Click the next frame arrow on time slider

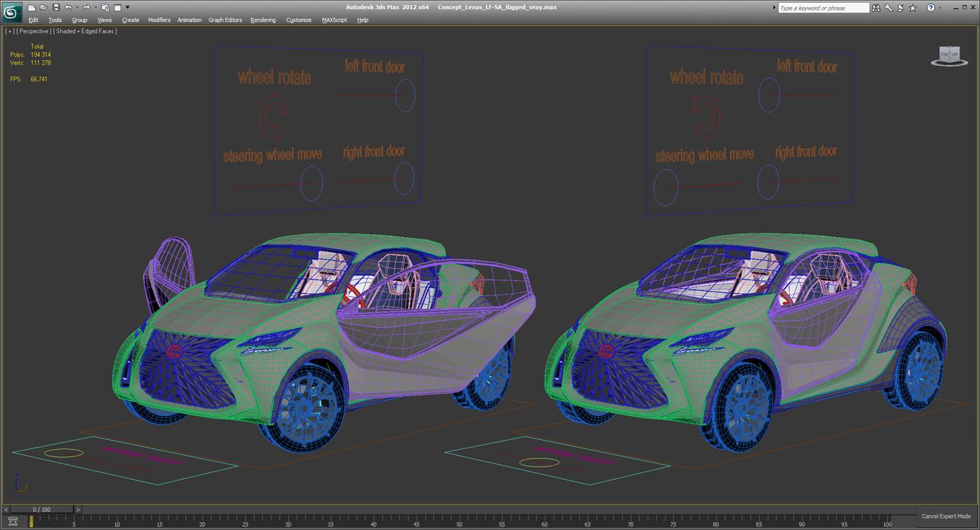point(77,509)
